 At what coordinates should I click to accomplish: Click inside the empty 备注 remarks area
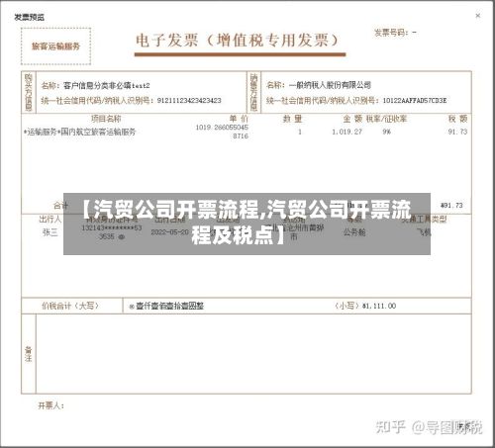[253, 354]
